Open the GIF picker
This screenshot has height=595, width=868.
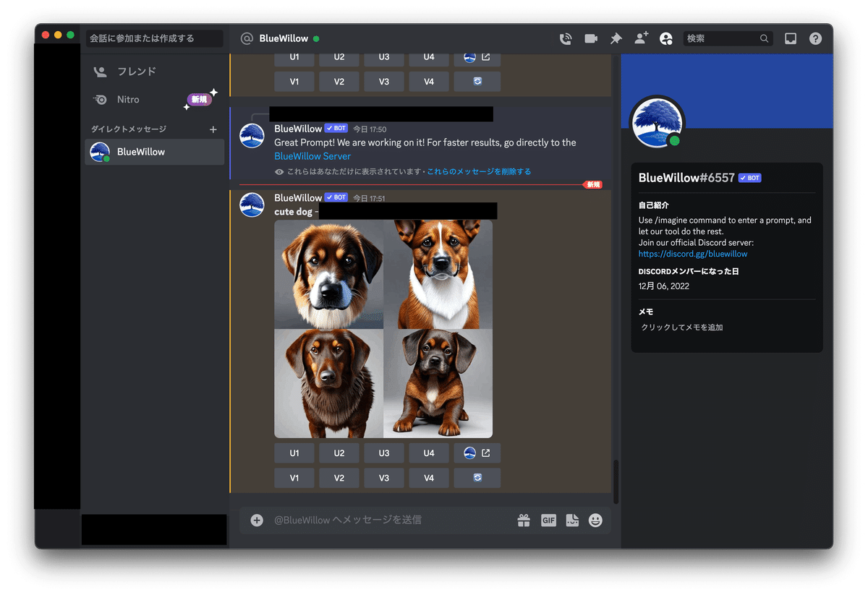pyautogui.click(x=548, y=520)
